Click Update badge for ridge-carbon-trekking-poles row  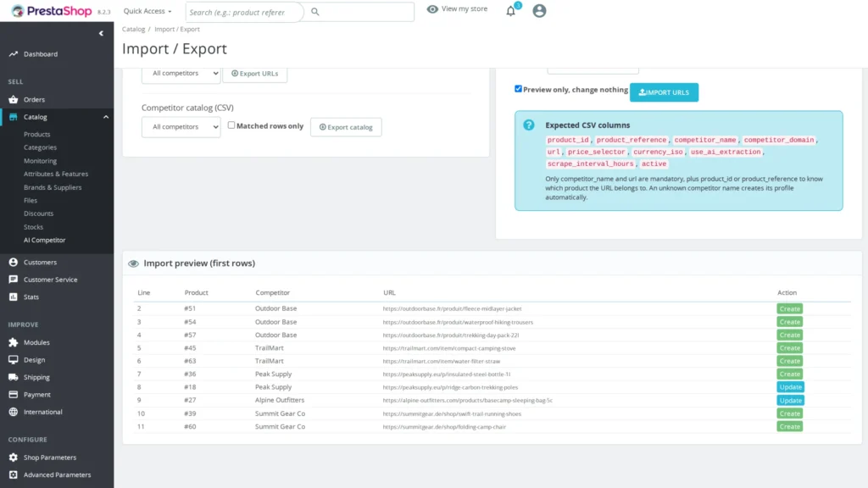791,387
